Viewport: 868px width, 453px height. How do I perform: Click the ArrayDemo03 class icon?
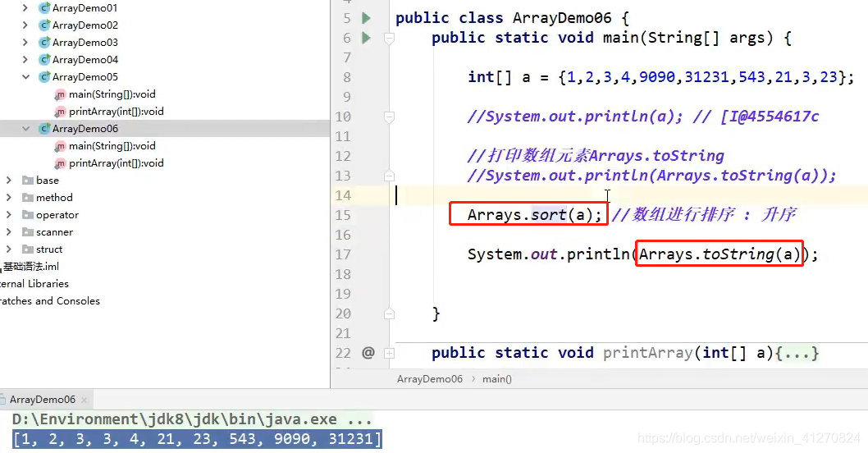click(x=44, y=43)
